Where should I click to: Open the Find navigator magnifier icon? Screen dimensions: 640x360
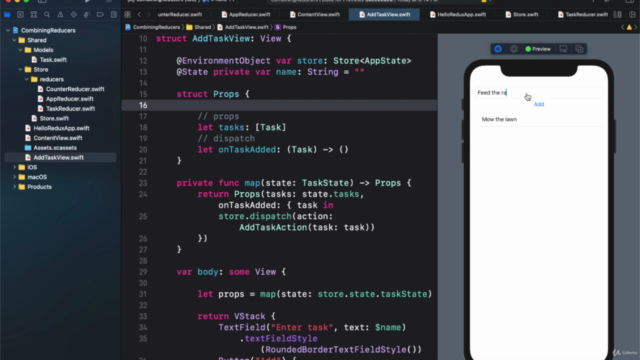tap(47, 15)
